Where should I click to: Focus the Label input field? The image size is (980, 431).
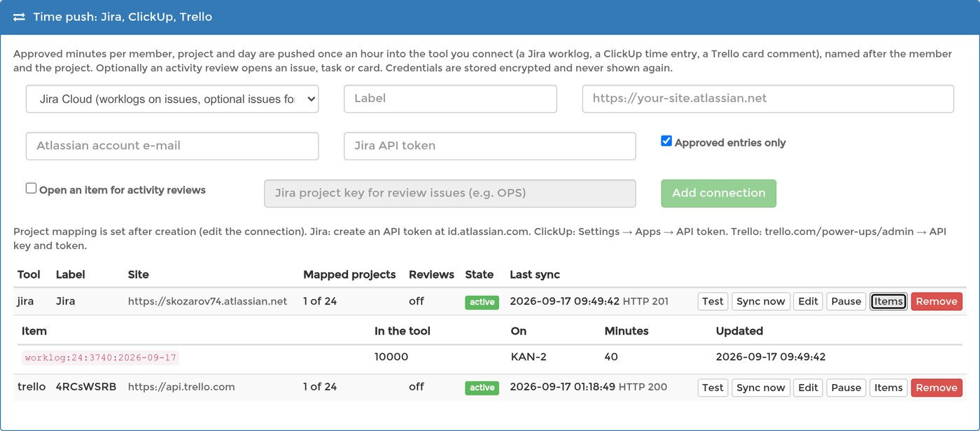(x=450, y=99)
